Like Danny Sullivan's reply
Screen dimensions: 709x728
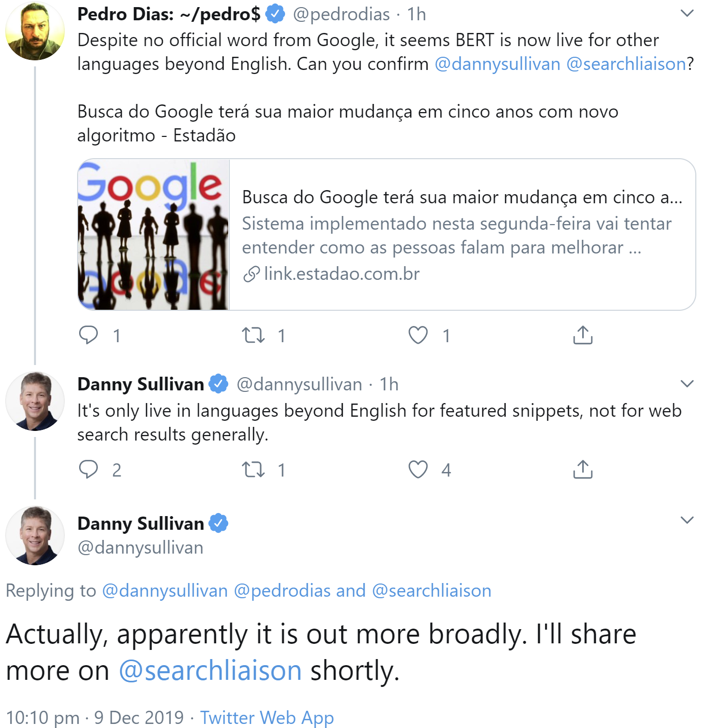tap(418, 470)
